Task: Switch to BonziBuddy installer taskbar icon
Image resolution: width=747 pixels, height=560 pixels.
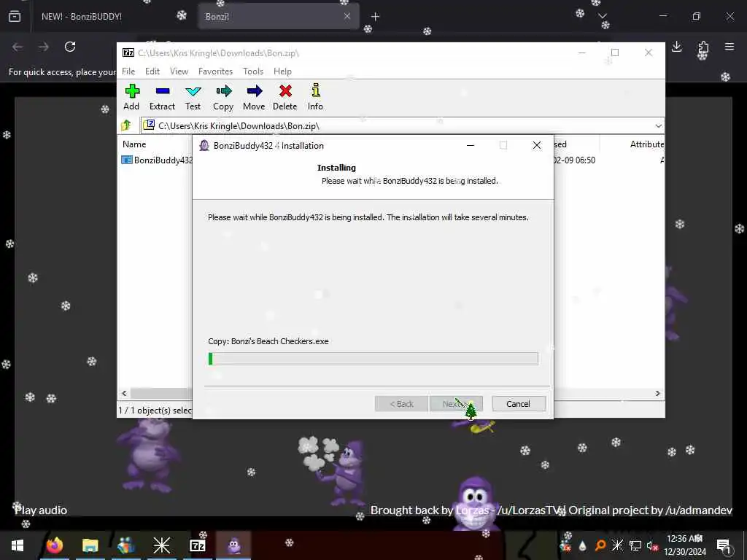Action: [233, 545]
